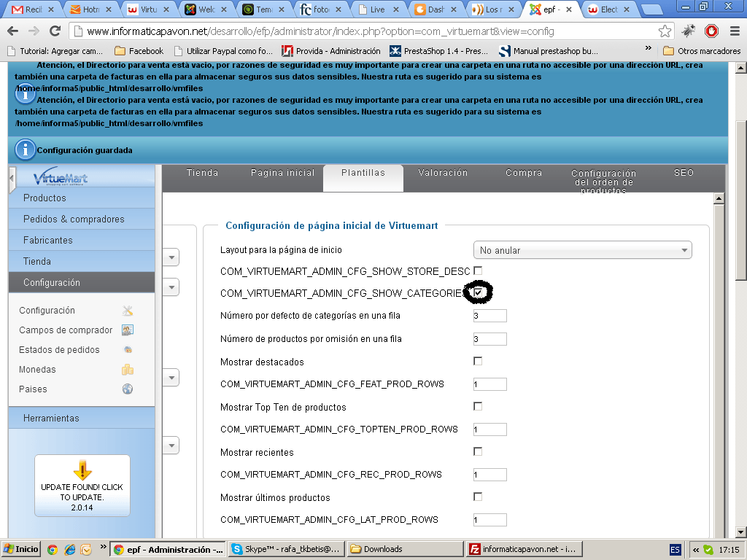Expand the bookmarks bar overflow chevron

[x=648, y=48]
